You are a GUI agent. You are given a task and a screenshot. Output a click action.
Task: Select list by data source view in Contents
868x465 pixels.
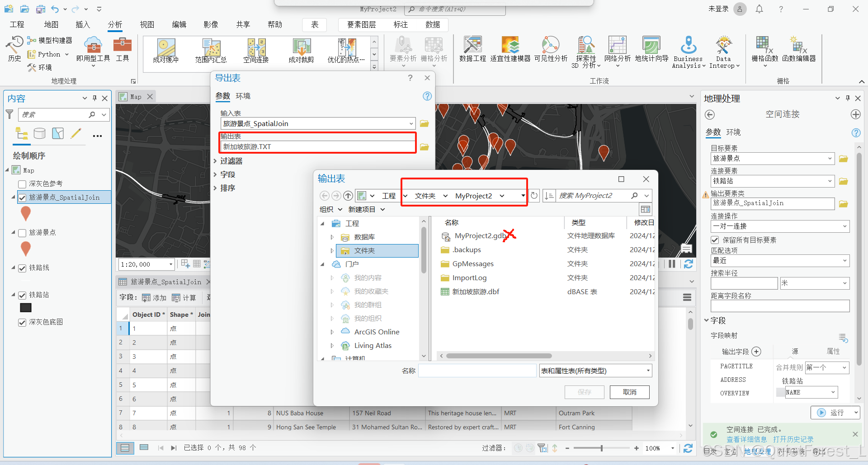click(40, 133)
